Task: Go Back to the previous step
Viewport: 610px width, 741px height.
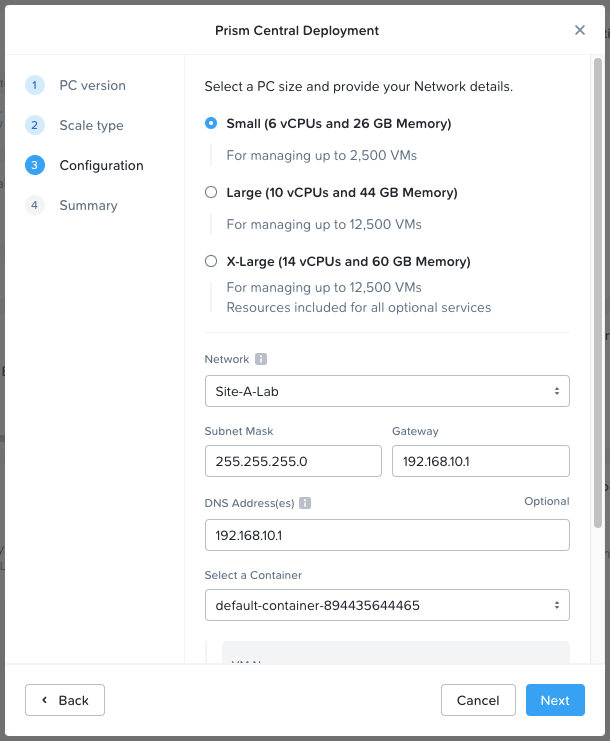Action: [x=65, y=700]
